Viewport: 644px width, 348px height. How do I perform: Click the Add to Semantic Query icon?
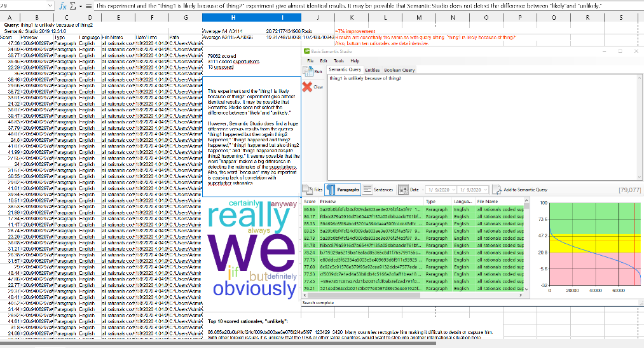click(x=497, y=190)
